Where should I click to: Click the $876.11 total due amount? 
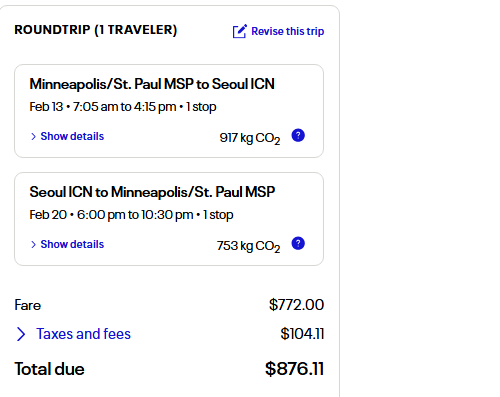[294, 369]
